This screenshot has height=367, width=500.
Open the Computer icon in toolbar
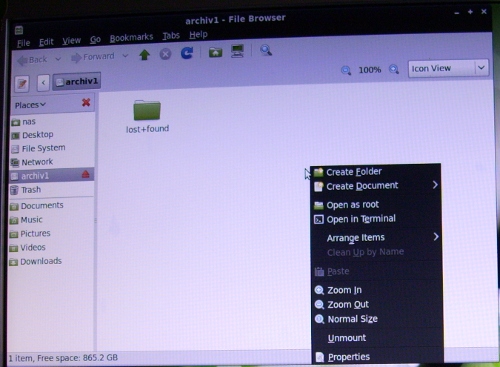pyautogui.click(x=237, y=51)
